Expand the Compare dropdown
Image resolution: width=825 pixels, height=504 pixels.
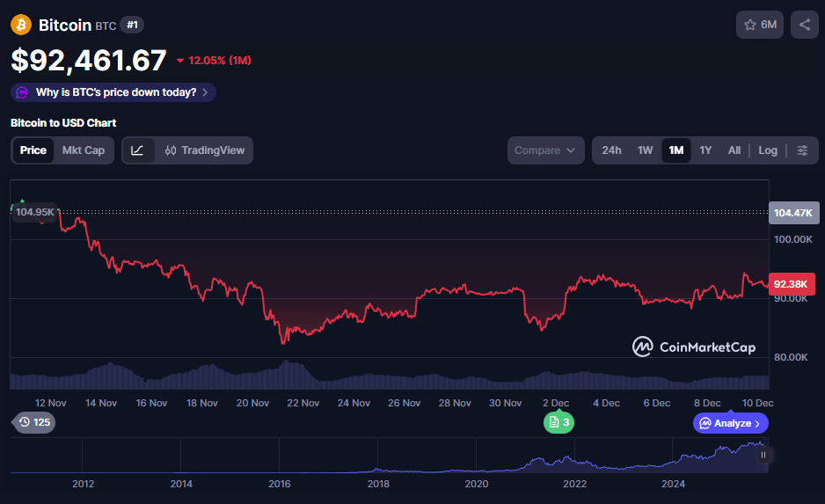(x=545, y=150)
